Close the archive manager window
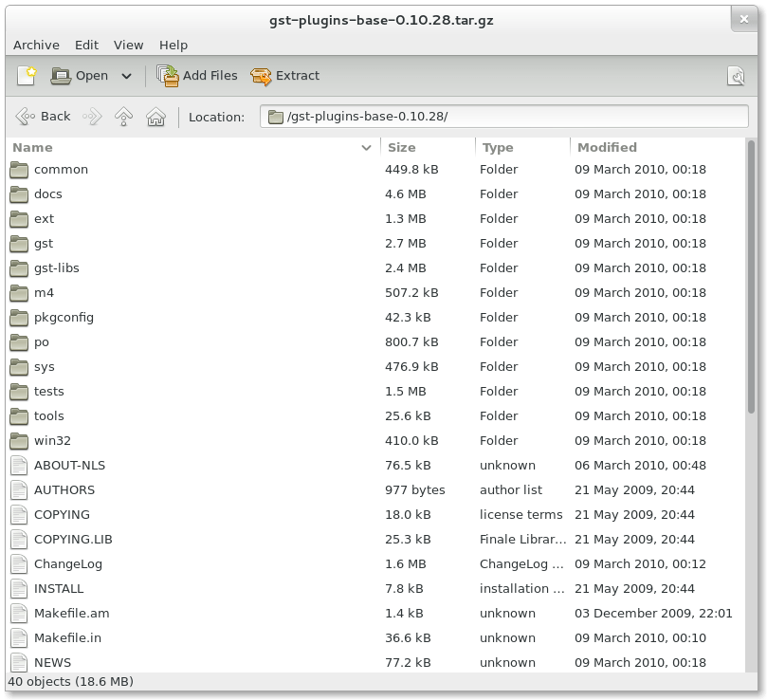 point(744,19)
